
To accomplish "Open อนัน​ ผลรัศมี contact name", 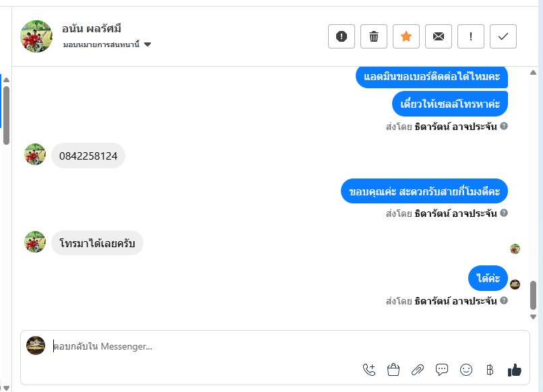I will point(92,29).
